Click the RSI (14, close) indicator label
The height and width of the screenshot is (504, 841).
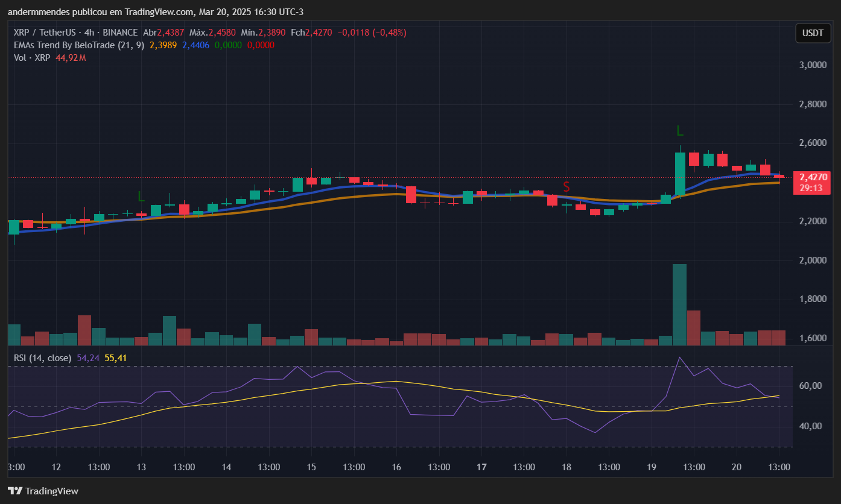[x=43, y=358]
